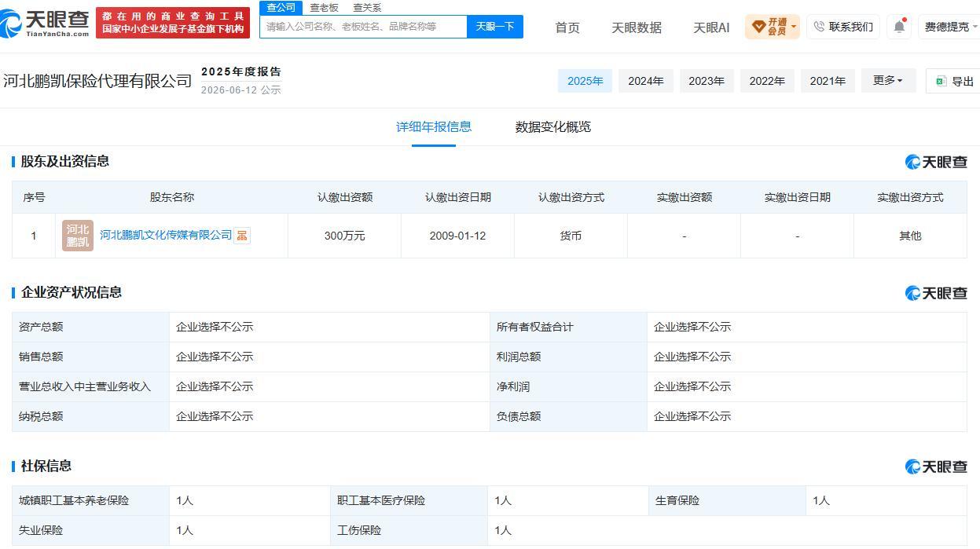Click the 河北鹏凯 shareholder logo thumbnail

pyautogui.click(x=78, y=236)
